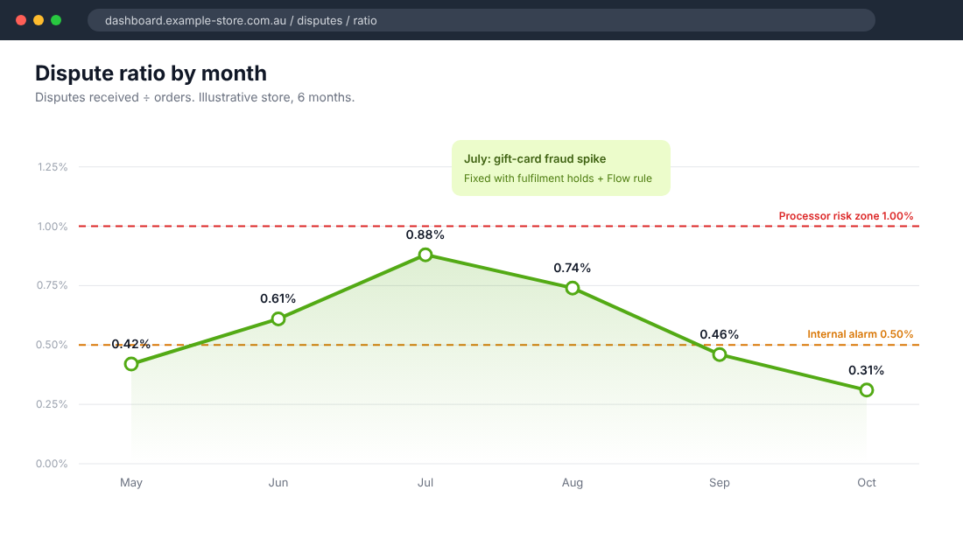Click the 1.00% y-axis label
This screenshot has height=560, width=963.
click(x=53, y=227)
